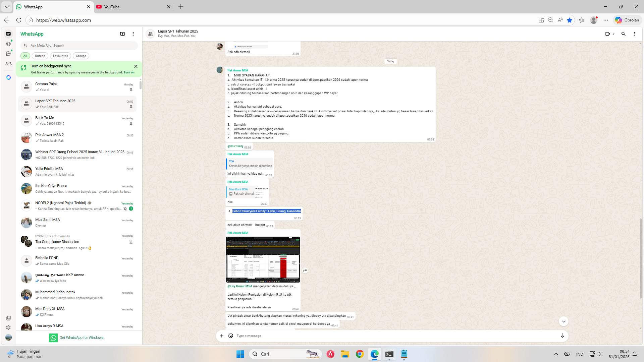This screenshot has width=644, height=362.
Task: Open WhatsApp Settings
Action: (8, 327)
